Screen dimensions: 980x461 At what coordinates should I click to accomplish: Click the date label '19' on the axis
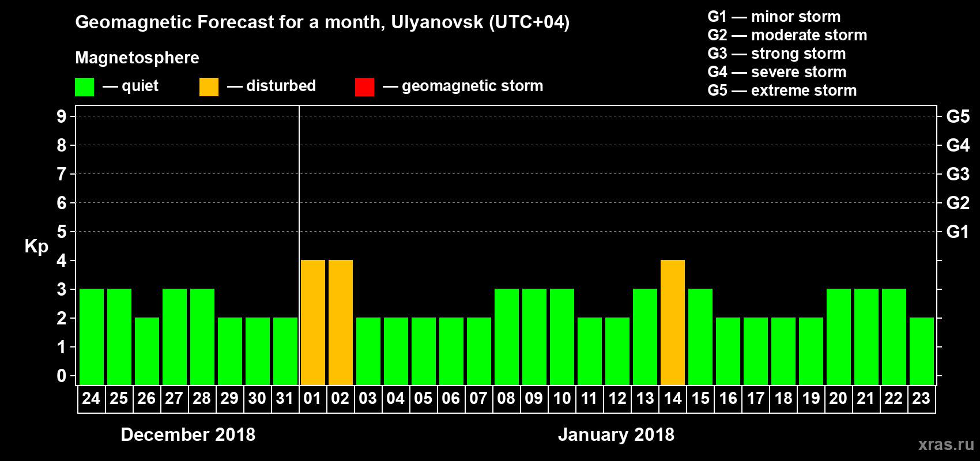point(811,398)
